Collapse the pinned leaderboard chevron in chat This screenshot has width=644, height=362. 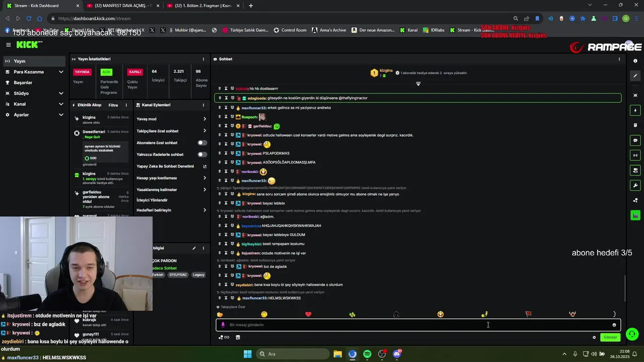click(x=418, y=84)
